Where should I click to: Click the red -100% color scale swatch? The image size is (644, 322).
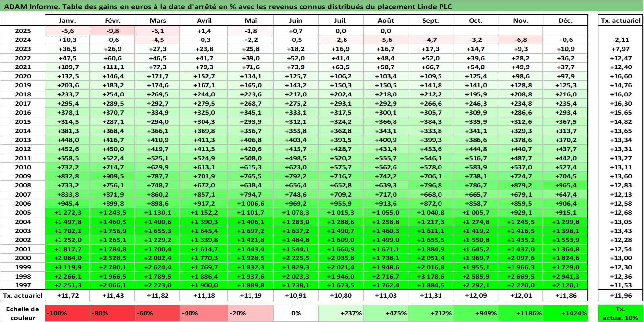[67, 313]
